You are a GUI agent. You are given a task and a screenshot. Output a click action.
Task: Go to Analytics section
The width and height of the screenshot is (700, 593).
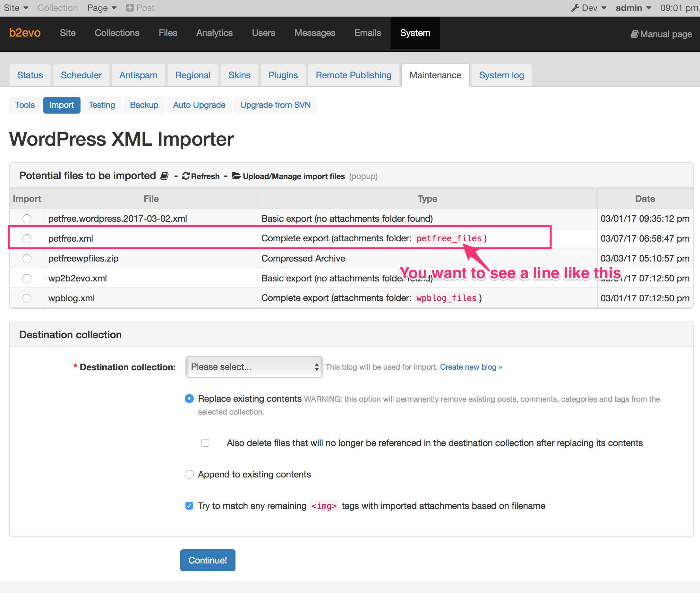[x=214, y=33]
